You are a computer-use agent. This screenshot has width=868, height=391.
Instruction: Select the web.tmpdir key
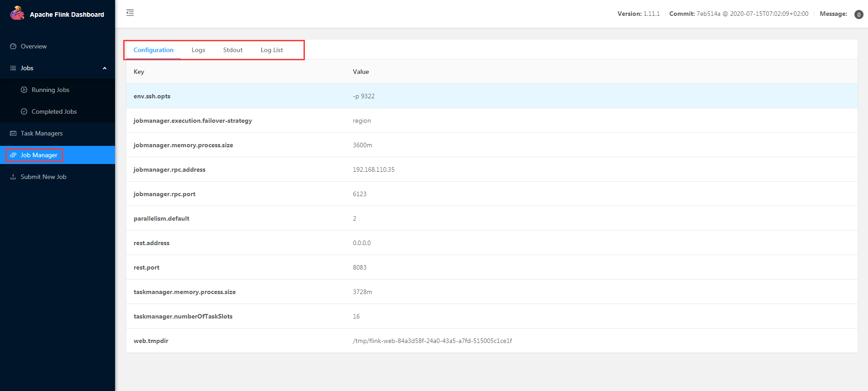tap(151, 341)
